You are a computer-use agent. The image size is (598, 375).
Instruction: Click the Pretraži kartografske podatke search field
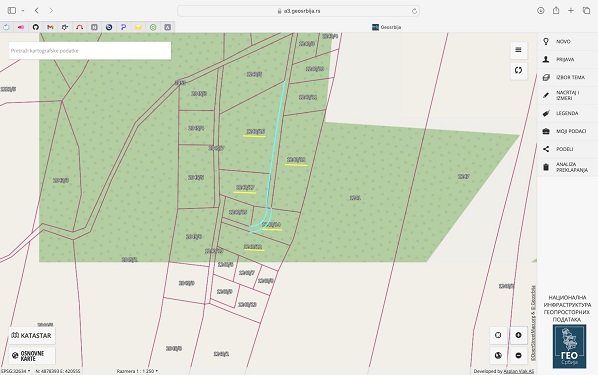click(90, 51)
